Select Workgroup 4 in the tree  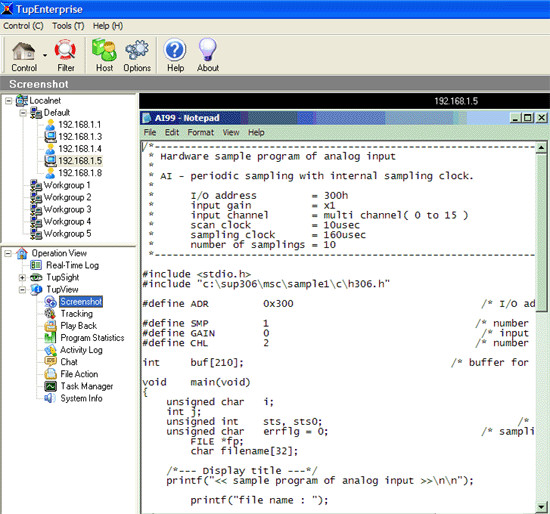click(x=67, y=222)
